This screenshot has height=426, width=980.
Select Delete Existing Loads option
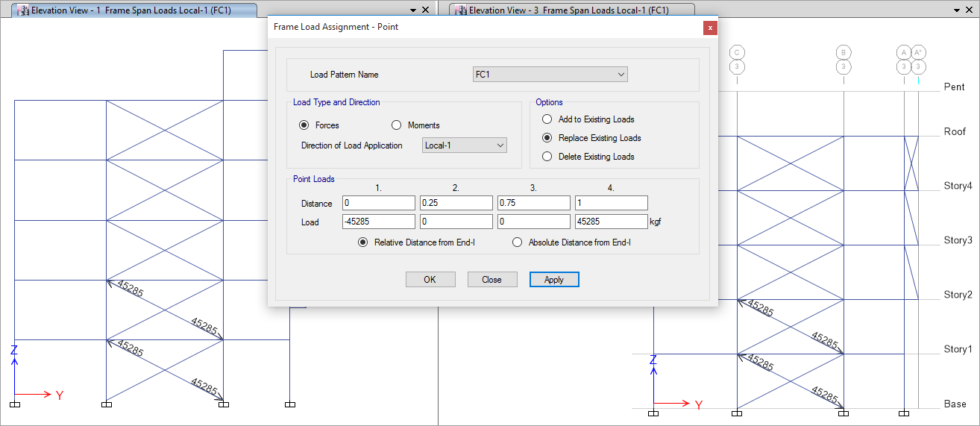[x=547, y=157]
